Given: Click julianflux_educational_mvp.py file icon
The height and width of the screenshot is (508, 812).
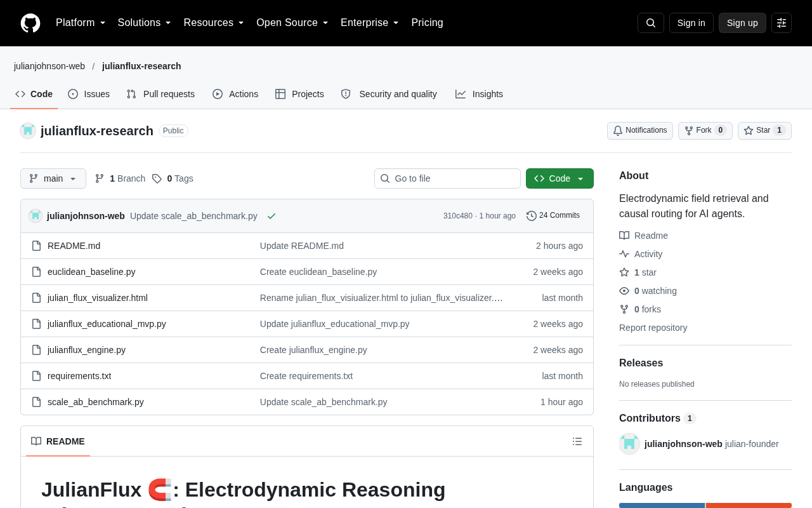Looking at the screenshot, I should tap(36, 324).
